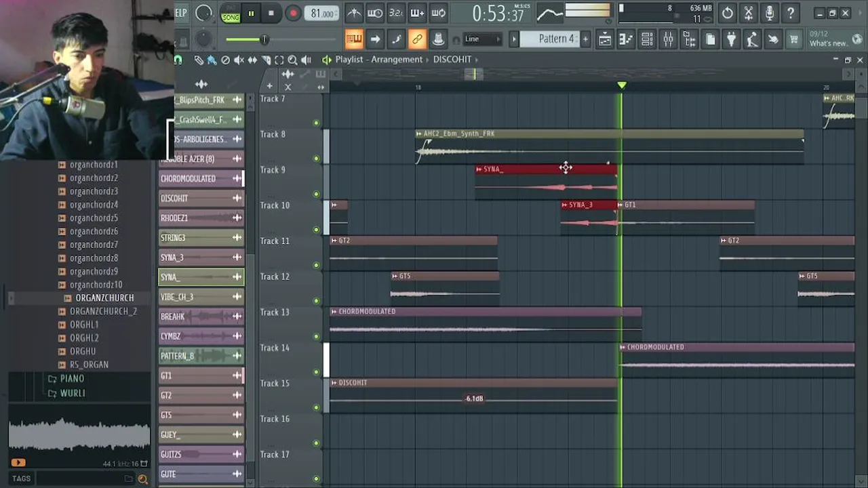Toggle wait for input before recording
The height and width of the screenshot is (488, 868).
(x=375, y=13)
